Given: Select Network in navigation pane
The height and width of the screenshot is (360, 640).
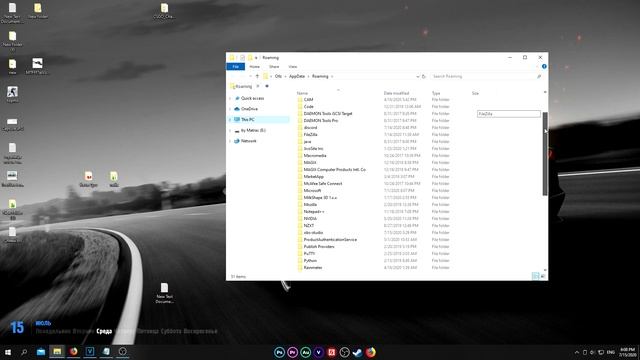Looking at the screenshot, I should [x=248, y=141].
